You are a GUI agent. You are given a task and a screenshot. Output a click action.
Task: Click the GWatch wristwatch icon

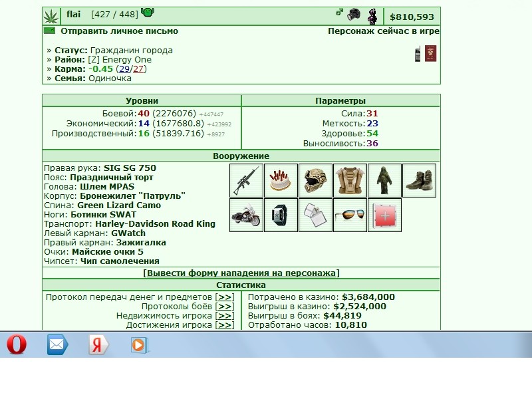click(281, 215)
